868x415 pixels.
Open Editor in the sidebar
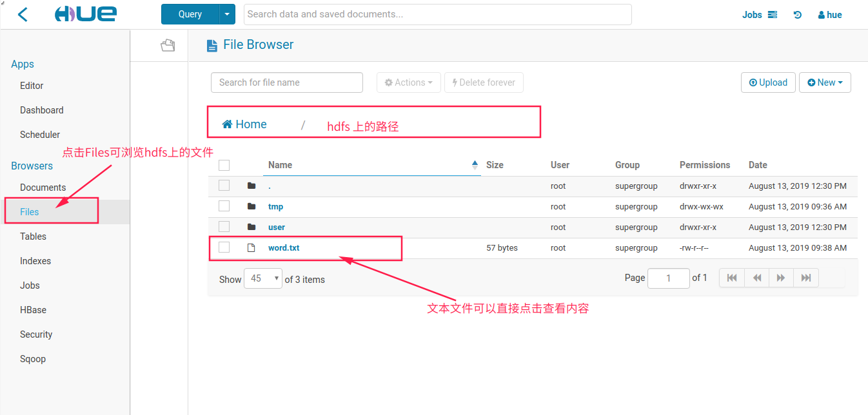point(32,86)
